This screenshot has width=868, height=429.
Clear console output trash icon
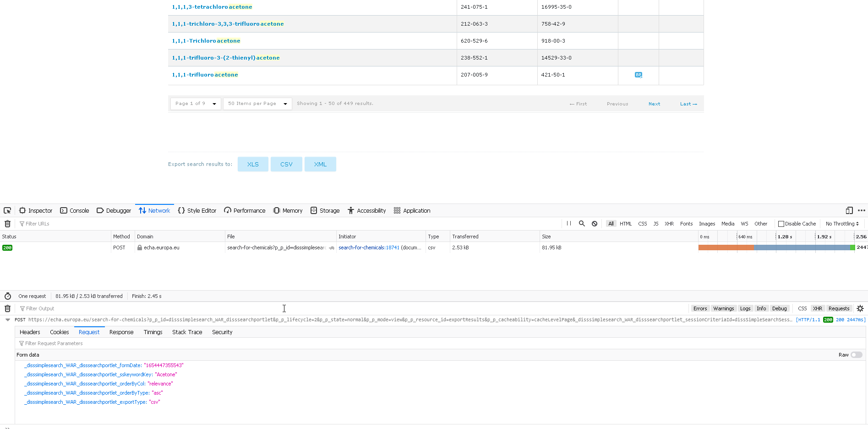point(7,308)
